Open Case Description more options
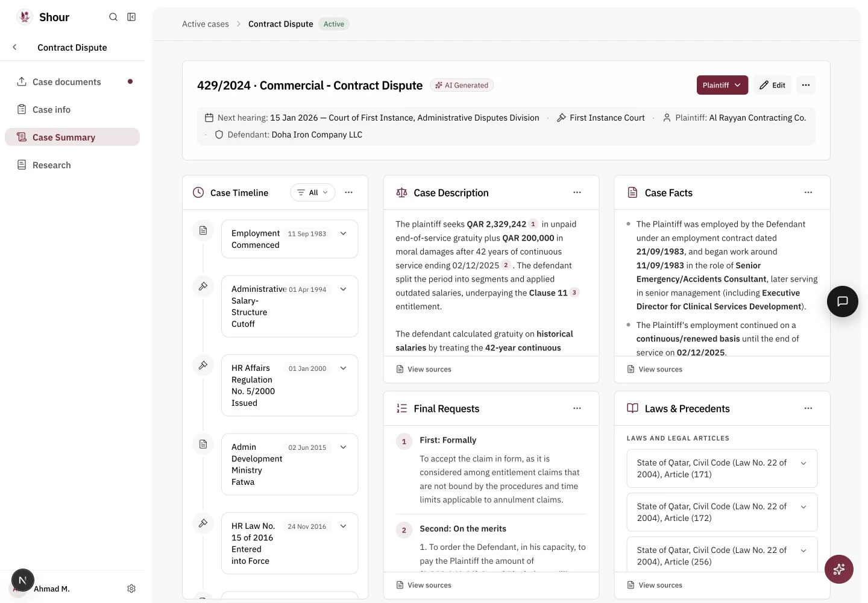Screen dimensions: 868x603 (577, 192)
